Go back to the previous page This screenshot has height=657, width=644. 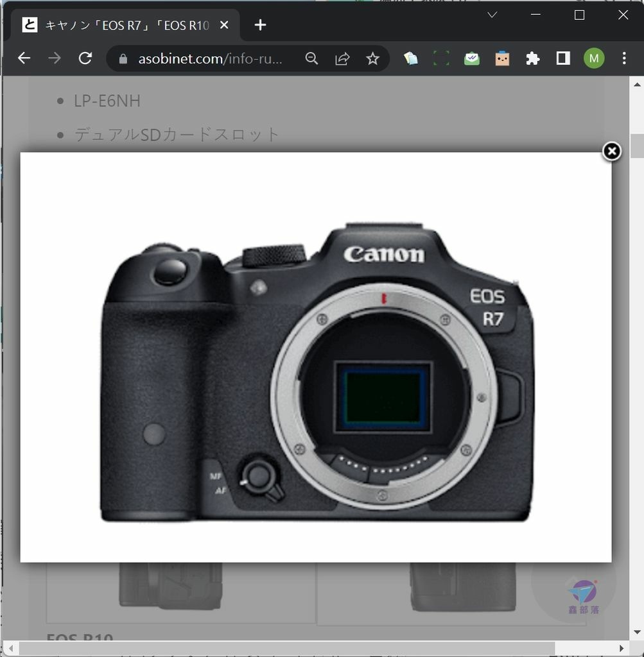point(24,58)
